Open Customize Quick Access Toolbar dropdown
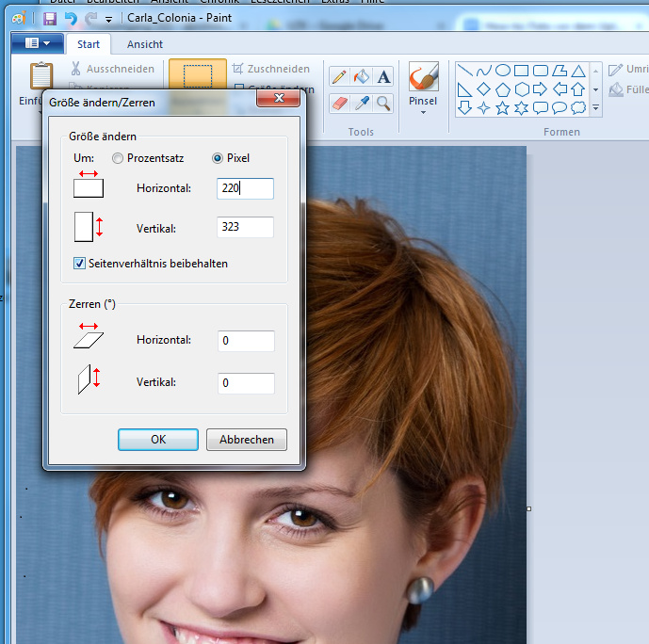 click(109, 20)
